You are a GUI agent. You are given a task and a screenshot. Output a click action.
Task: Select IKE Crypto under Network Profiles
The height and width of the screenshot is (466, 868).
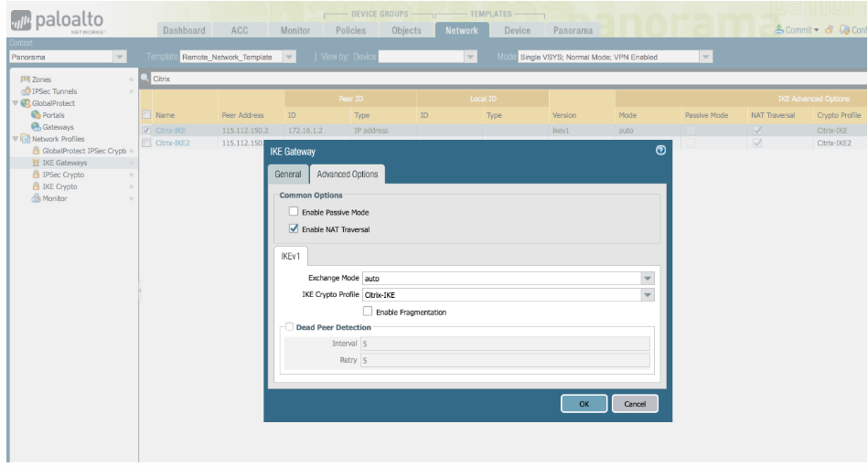point(59,186)
